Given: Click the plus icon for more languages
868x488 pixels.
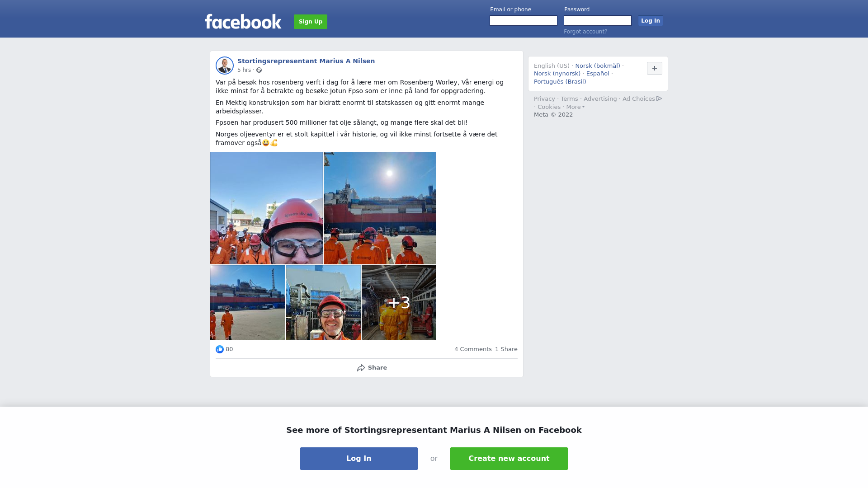Looking at the screenshot, I should [655, 68].
